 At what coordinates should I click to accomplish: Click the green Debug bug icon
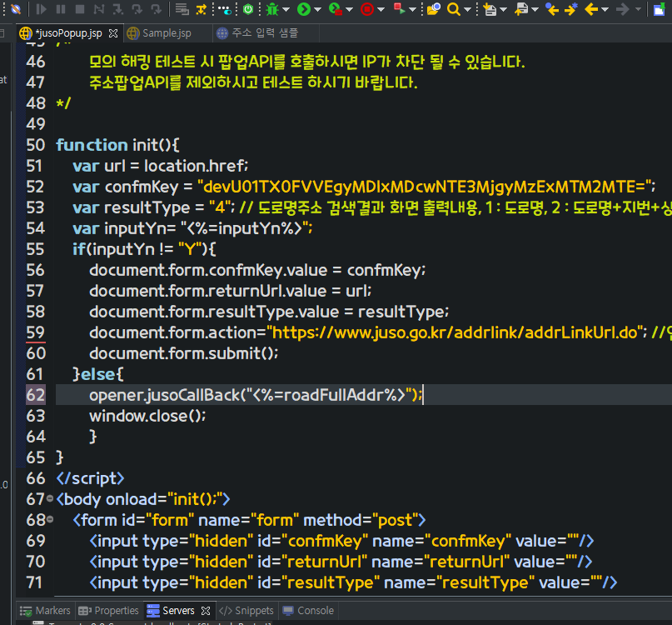point(272,9)
